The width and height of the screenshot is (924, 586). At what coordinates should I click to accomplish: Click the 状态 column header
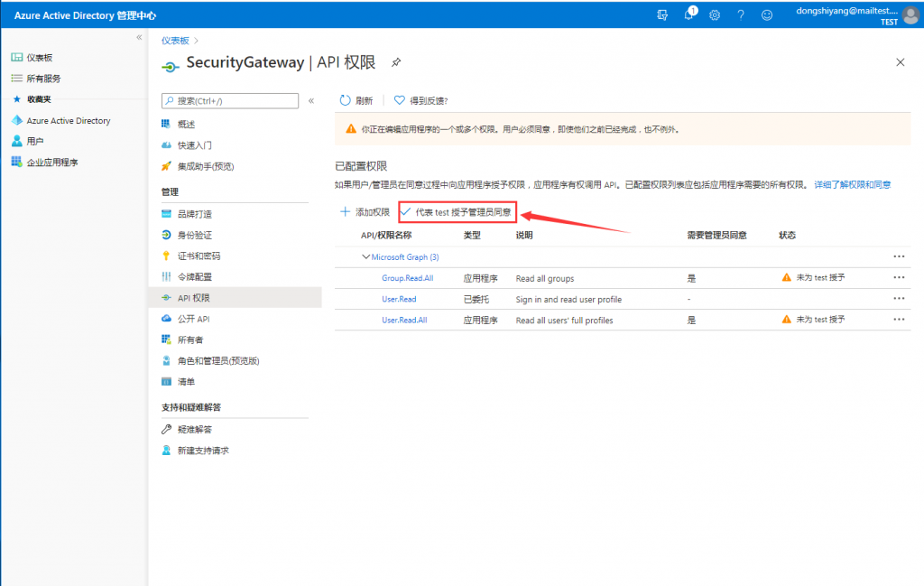pos(787,236)
